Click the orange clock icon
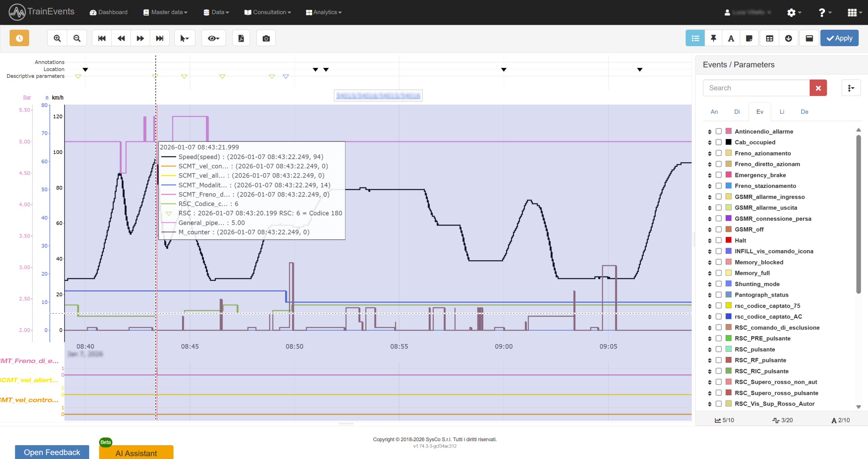This screenshot has height=459, width=868. tap(19, 38)
